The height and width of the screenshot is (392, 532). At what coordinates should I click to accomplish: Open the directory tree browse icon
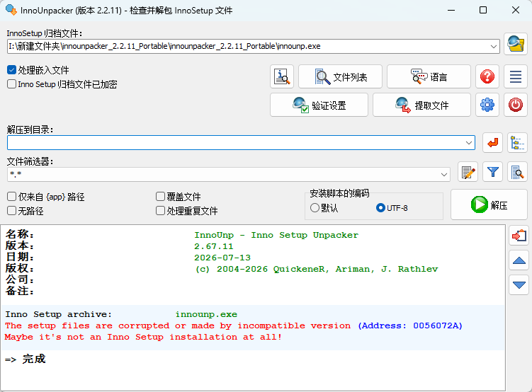517,143
